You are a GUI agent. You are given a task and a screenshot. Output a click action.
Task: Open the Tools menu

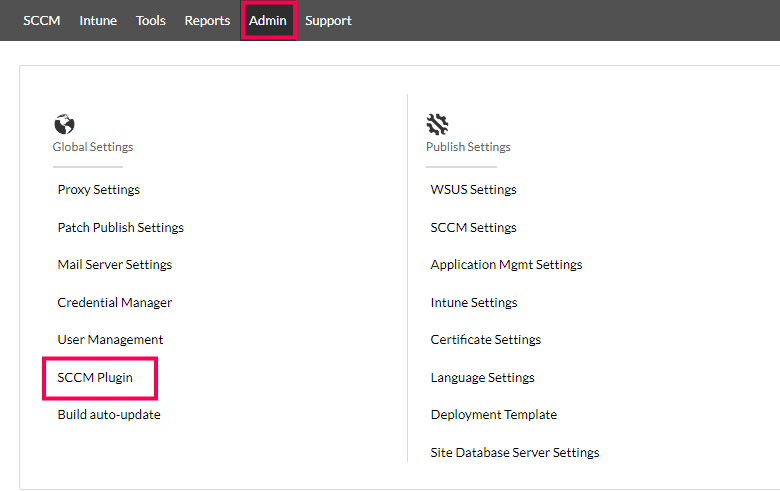click(x=151, y=20)
